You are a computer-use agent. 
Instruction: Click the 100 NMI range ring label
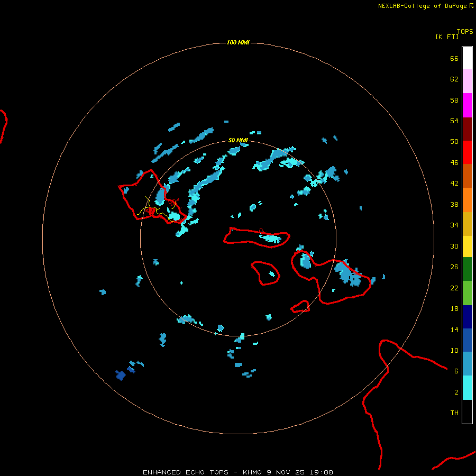[238, 42]
